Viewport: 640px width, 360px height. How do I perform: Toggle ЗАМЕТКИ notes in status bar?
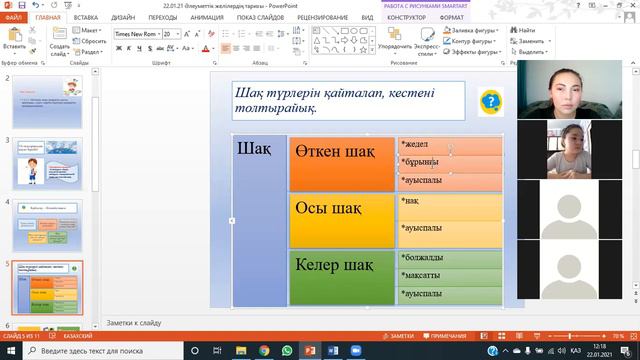point(399,336)
